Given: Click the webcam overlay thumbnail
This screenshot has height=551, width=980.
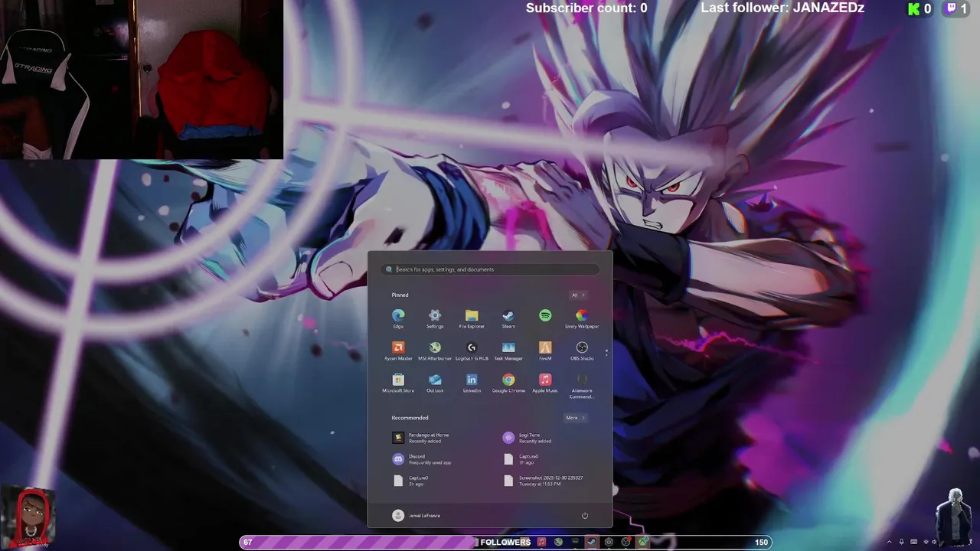Looking at the screenshot, I should pos(142,79).
